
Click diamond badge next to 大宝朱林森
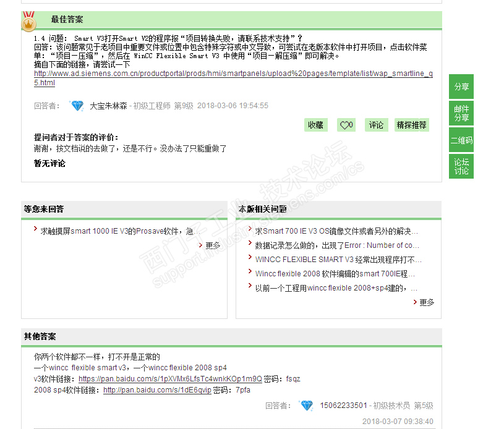point(77,106)
